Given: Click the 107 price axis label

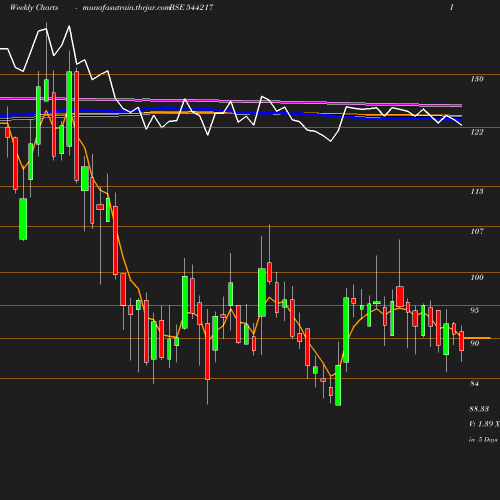Looking at the screenshot, I should (477, 231).
